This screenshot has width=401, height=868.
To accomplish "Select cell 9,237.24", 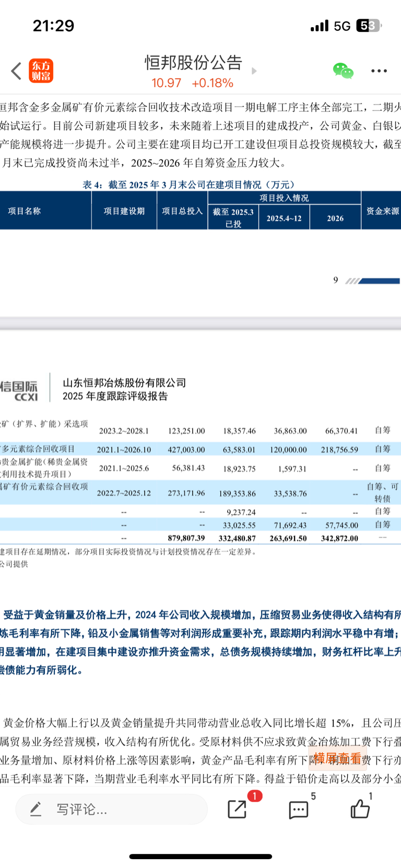I will click(x=241, y=512).
